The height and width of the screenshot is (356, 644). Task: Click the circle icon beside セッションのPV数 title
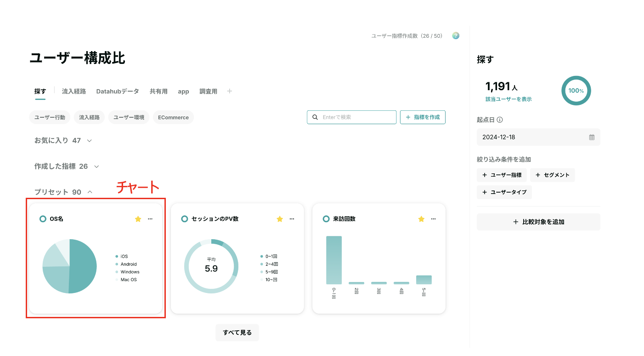pyautogui.click(x=185, y=219)
